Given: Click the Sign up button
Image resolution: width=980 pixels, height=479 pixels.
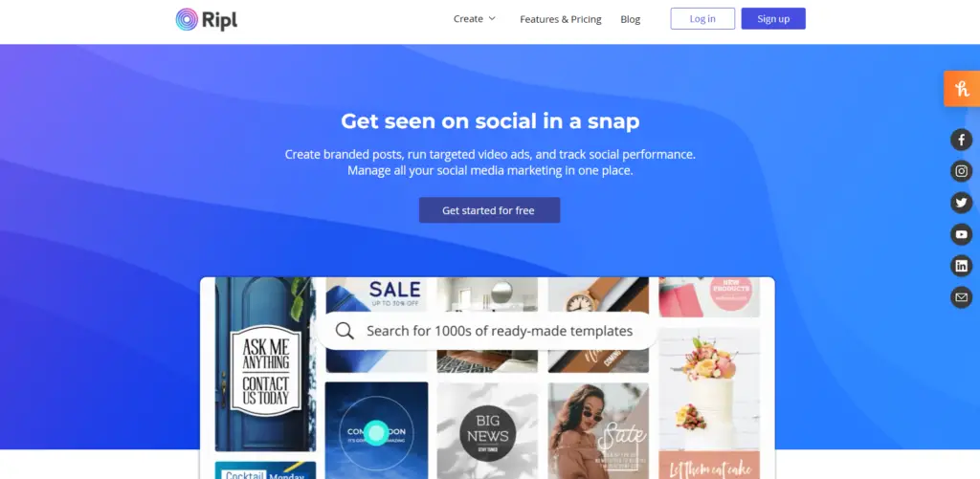Looking at the screenshot, I should 773,19.
